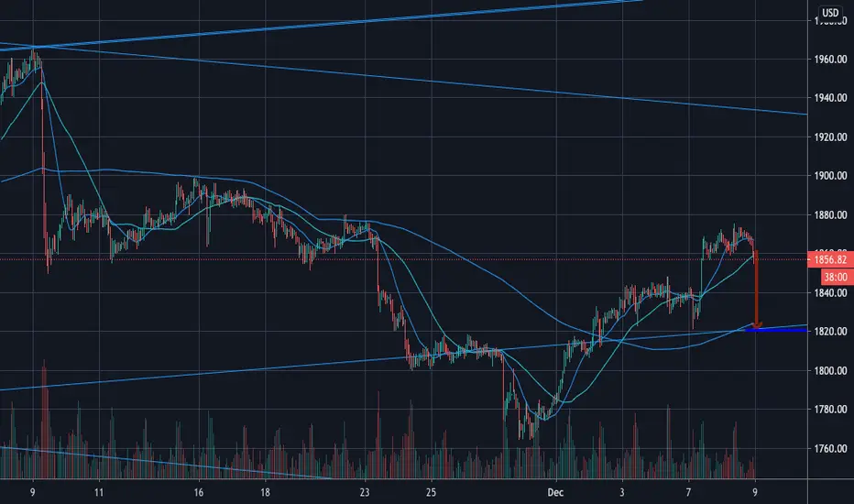The height and width of the screenshot is (504, 854).
Task: Click the 1940.00 price axis label
Action: tap(830, 98)
